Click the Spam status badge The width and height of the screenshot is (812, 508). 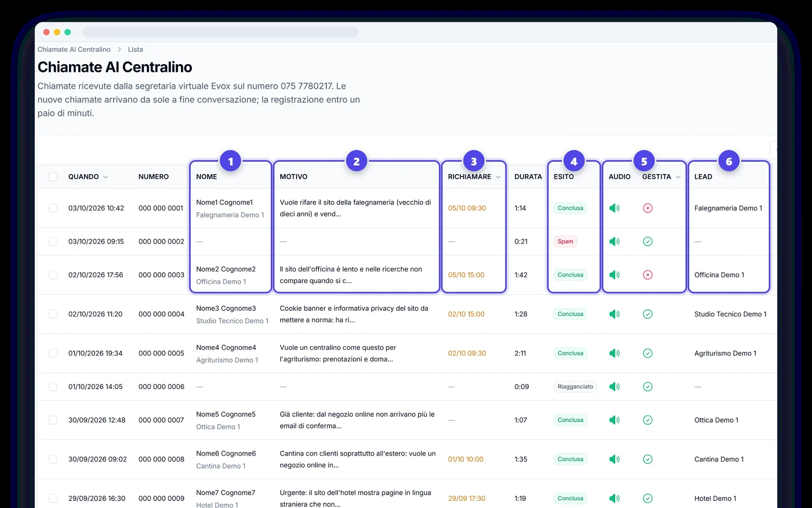point(565,241)
